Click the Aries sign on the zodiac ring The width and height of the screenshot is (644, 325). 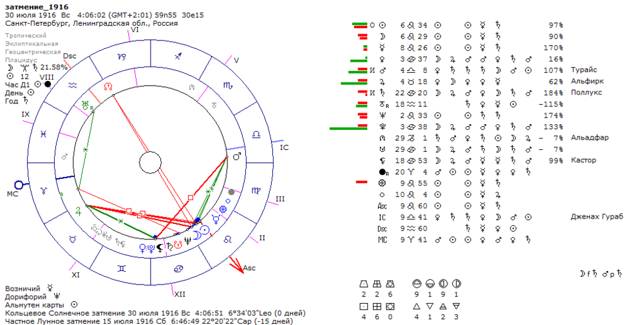44,190
